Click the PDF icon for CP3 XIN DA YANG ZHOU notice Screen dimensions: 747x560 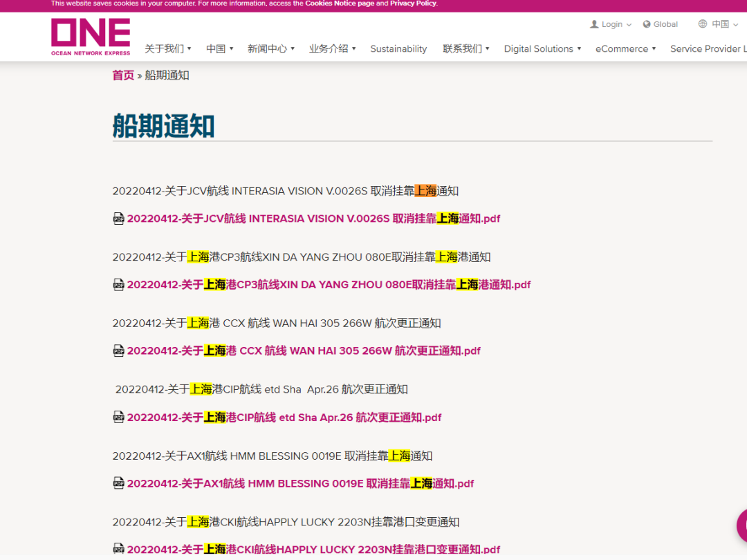[118, 285]
